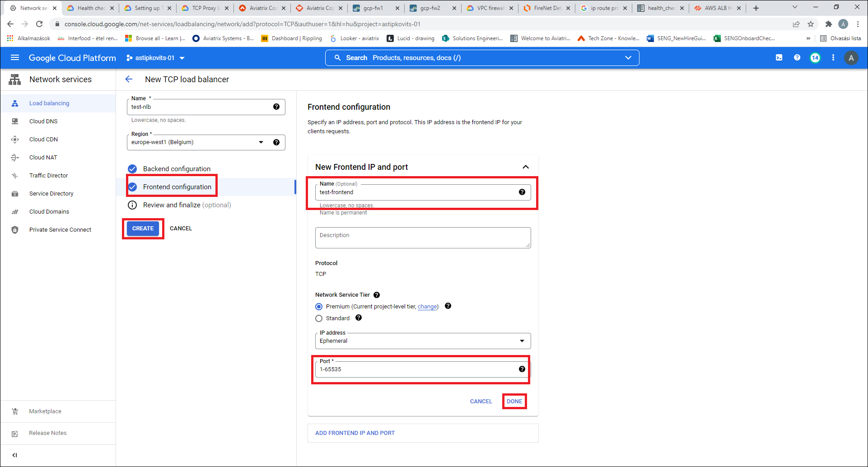Image resolution: width=868 pixels, height=467 pixels.
Task: Click the change link for project-level tier
Action: tap(427, 307)
